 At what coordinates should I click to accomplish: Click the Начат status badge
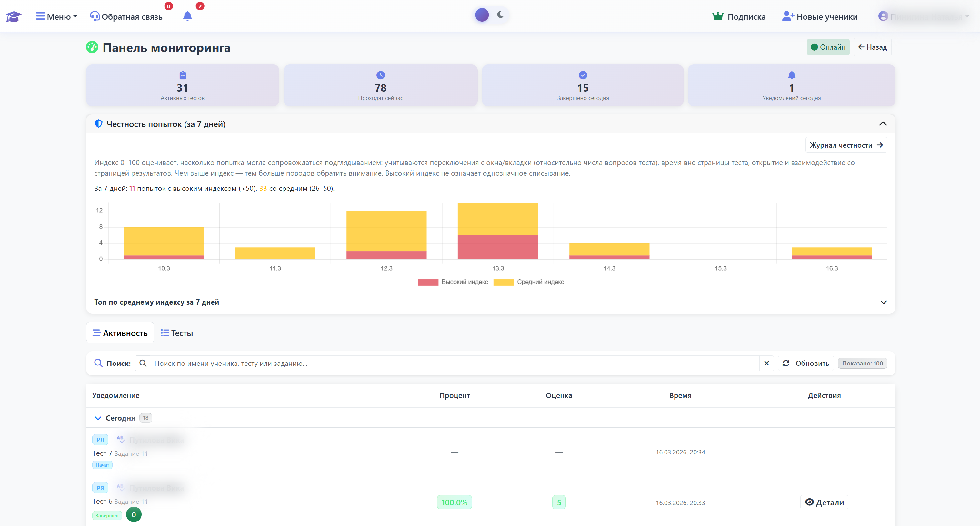coord(102,465)
